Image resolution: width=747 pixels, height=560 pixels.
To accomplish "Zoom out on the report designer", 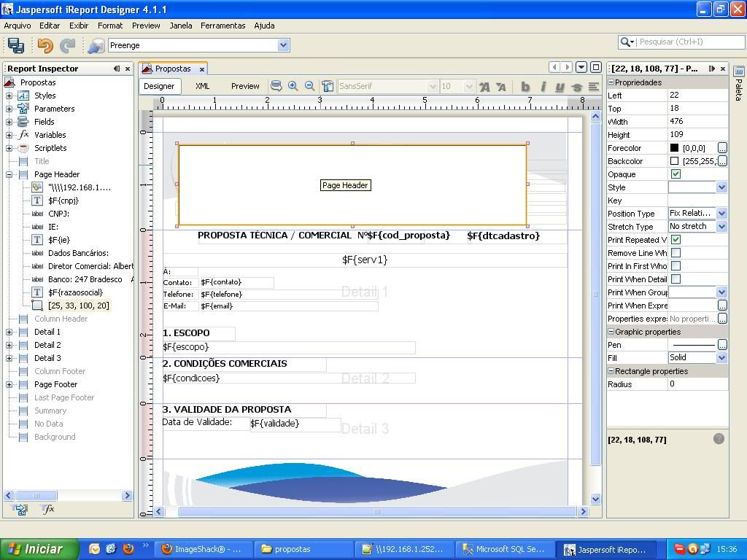I will pyautogui.click(x=309, y=86).
